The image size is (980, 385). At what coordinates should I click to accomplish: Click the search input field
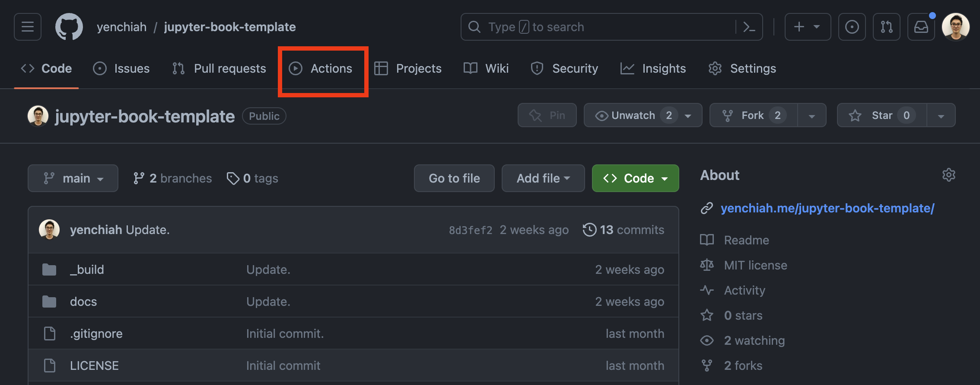583,26
